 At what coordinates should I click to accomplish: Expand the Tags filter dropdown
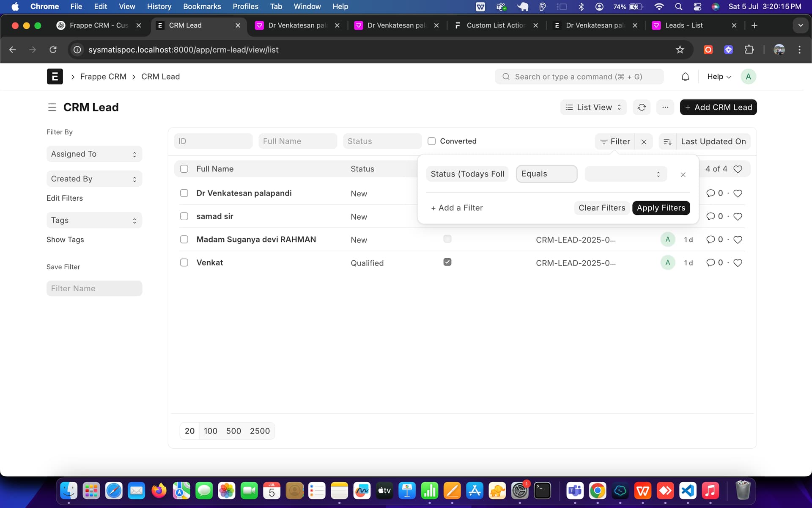tap(94, 221)
